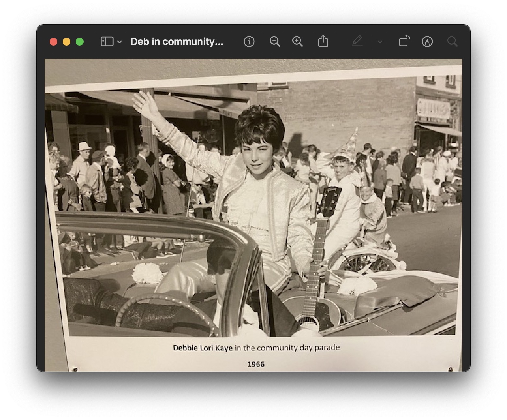
Task: Minimize the window with yellow button
Action: coord(67,42)
